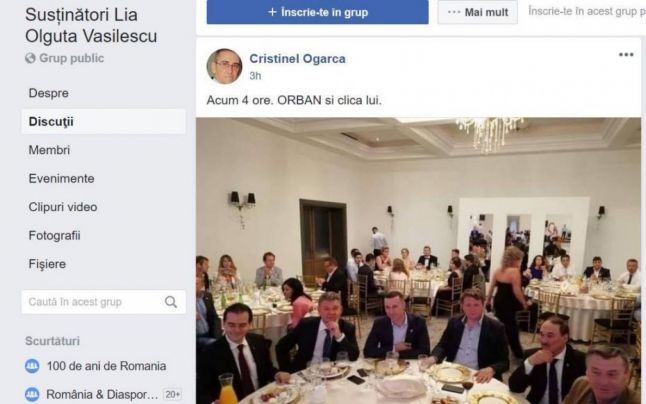This screenshot has height=404, width=646.
Task: Open the Evenimente section
Action: tap(61, 178)
